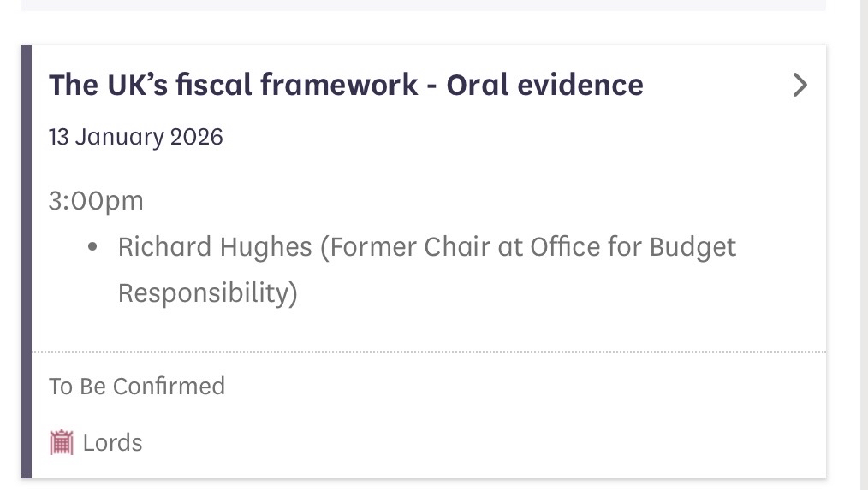
Task: Click the word Responsibility) on the second line
Action: [x=207, y=293]
